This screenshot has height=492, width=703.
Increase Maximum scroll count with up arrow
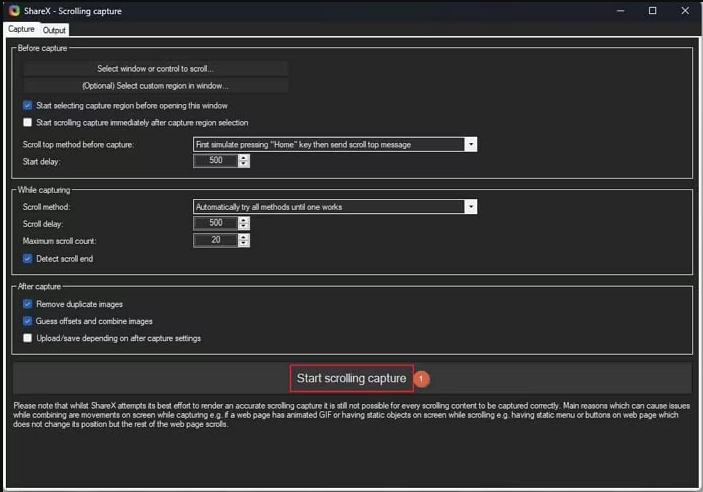pyautogui.click(x=243, y=237)
